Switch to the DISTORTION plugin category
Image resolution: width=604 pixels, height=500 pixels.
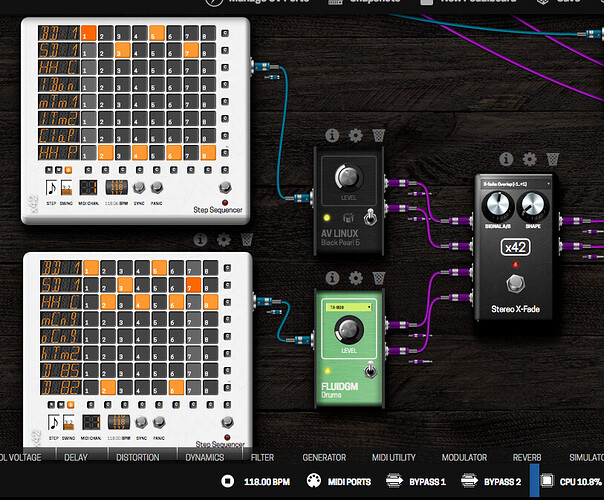138,457
